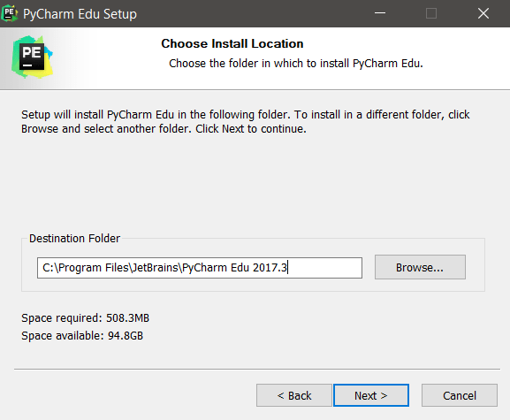Click the 'Setup will install PyCharm Edu' paragraph

(x=246, y=122)
